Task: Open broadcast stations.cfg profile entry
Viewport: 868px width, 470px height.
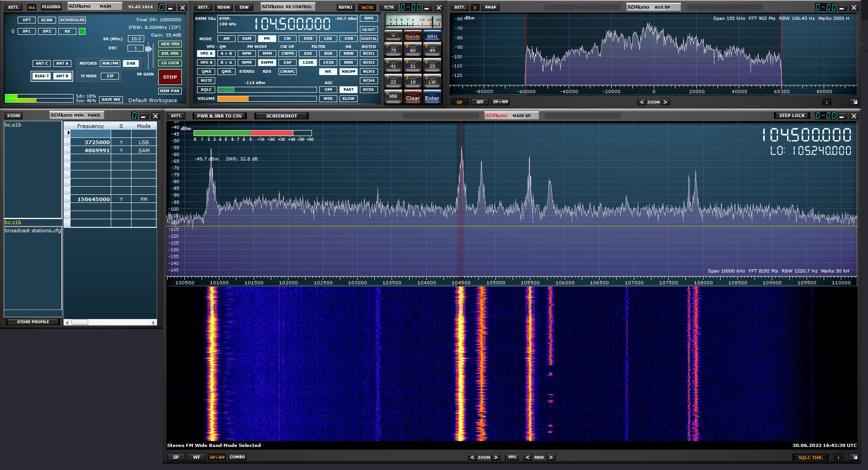Action: pyautogui.click(x=33, y=230)
